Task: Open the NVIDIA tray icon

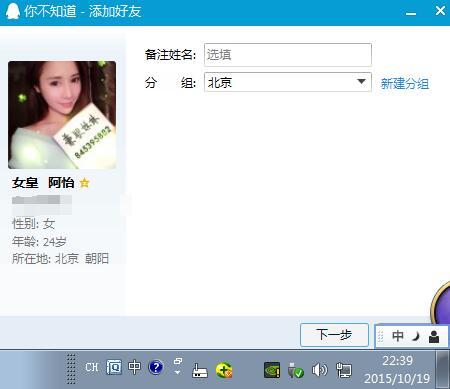Action: [x=272, y=370]
